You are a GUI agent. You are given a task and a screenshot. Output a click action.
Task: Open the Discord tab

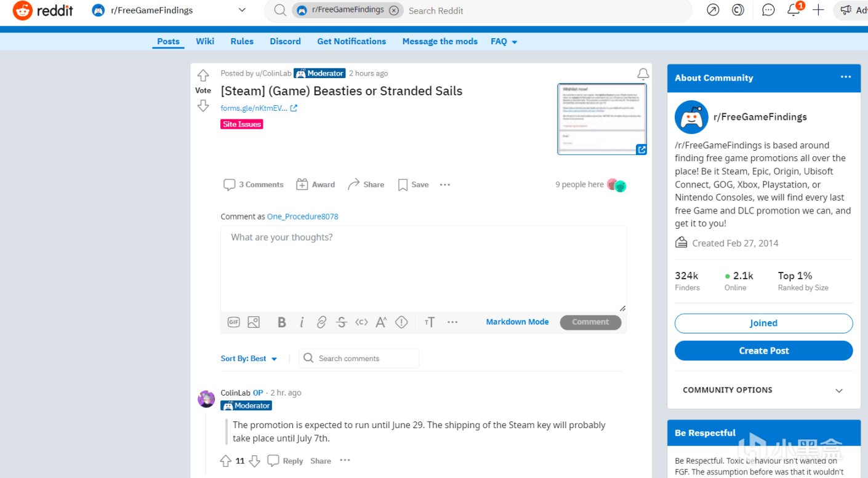285,41
